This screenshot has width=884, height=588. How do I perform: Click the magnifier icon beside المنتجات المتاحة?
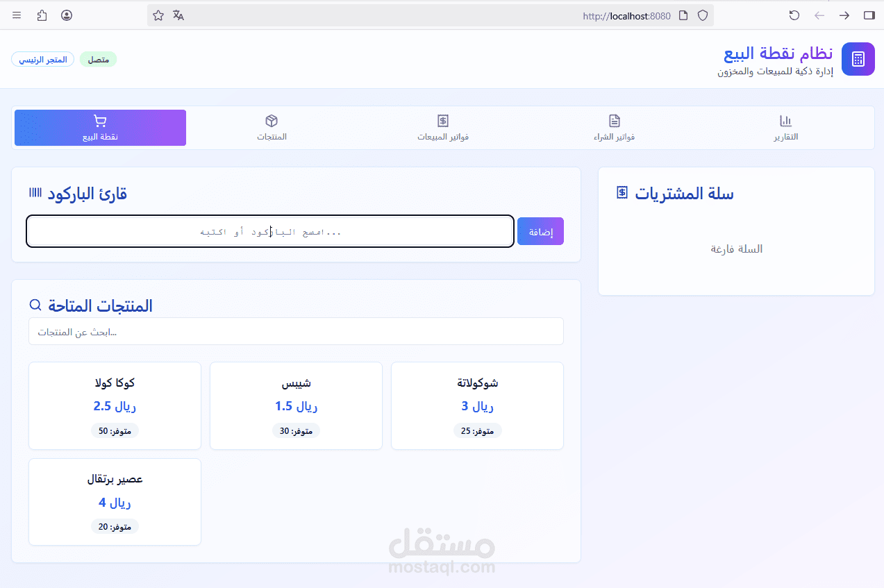pos(35,304)
